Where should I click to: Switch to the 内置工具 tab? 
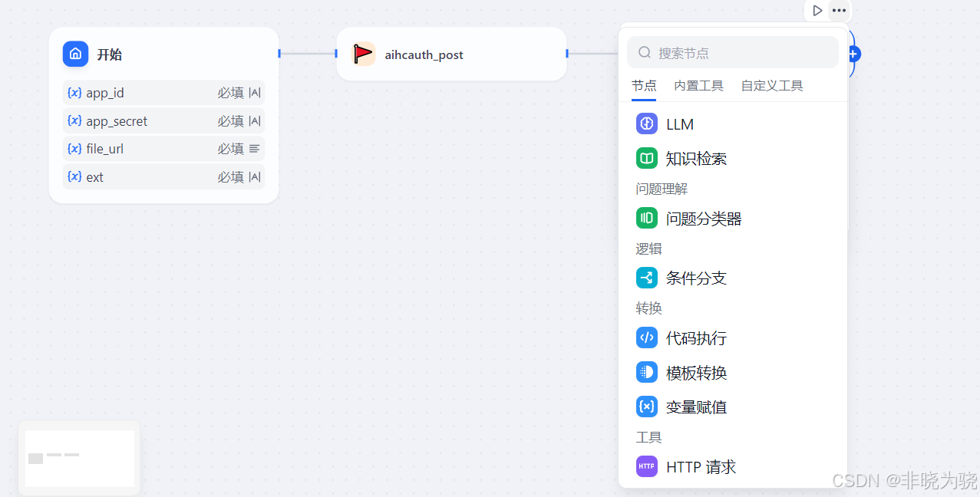[698, 86]
